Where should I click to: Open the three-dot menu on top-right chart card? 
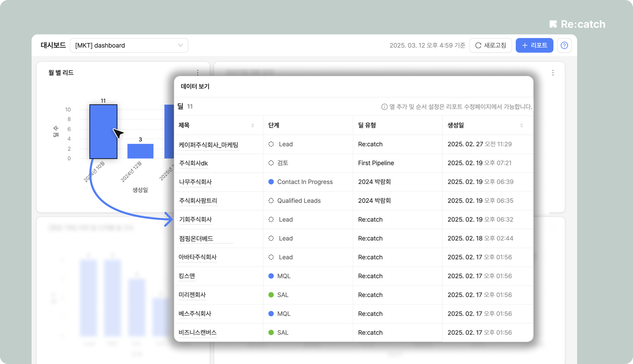pyautogui.click(x=553, y=73)
